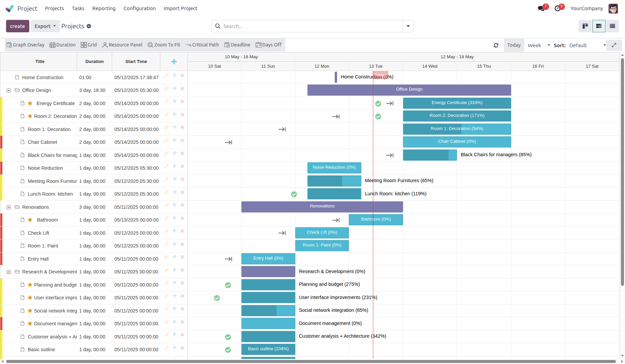Image resolution: width=625 pixels, height=364 pixels.
Task: Toggle the Days Off display
Action: click(268, 45)
